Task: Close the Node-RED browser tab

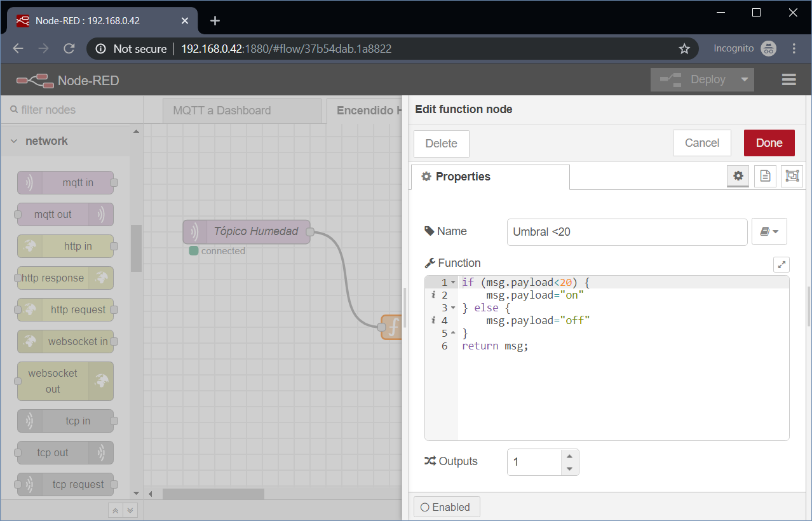Action: point(185,21)
